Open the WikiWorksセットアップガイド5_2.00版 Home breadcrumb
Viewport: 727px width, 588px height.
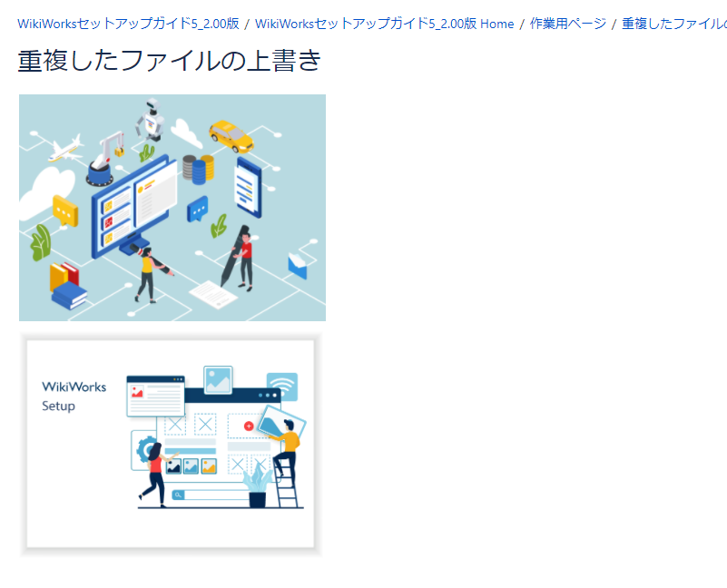pyautogui.click(x=384, y=24)
